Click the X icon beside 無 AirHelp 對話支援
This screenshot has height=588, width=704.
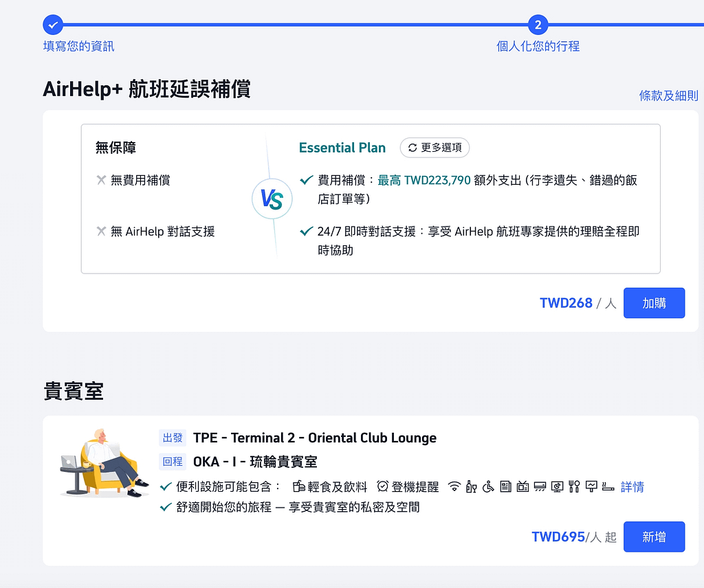(x=101, y=231)
